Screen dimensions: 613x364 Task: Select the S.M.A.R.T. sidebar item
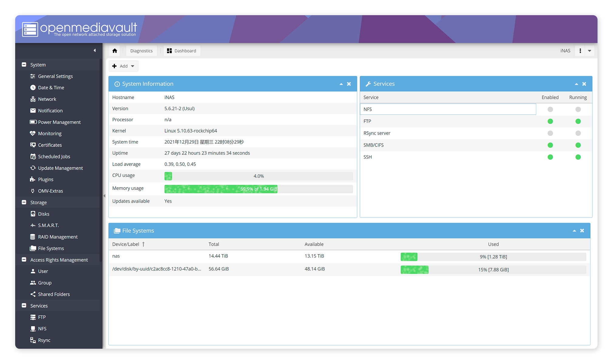[x=48, y=225]
